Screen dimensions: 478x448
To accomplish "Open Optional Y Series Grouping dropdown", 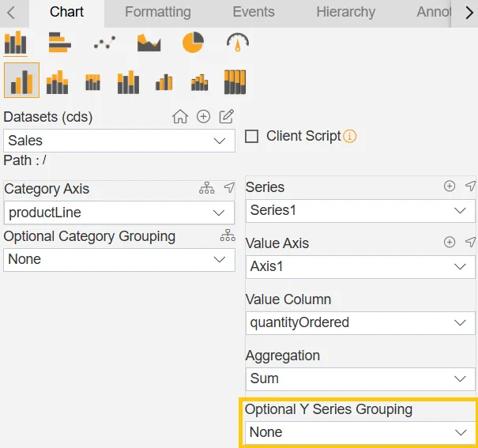I will 360,432.
